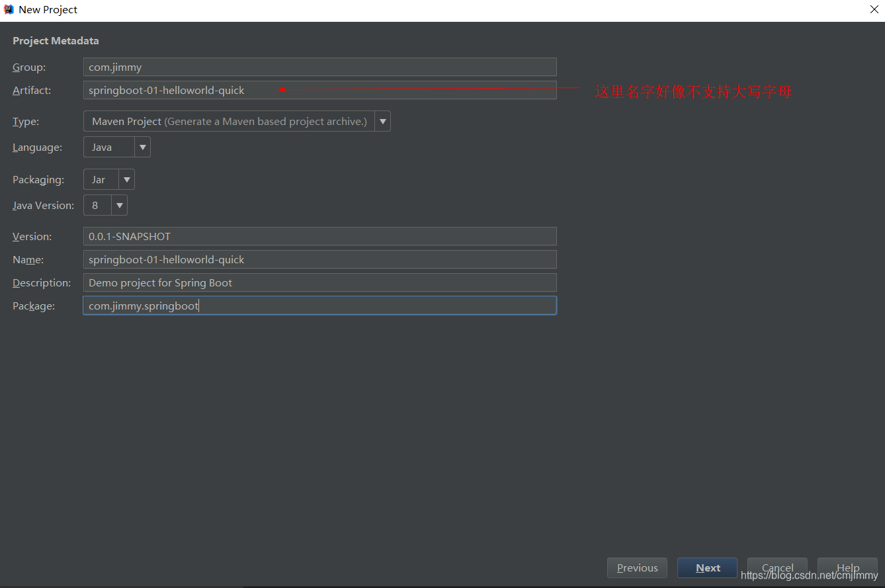The width and height of the screenshot is (885, 588).
Task: Click the Name input field
Action: click(319, 259)
